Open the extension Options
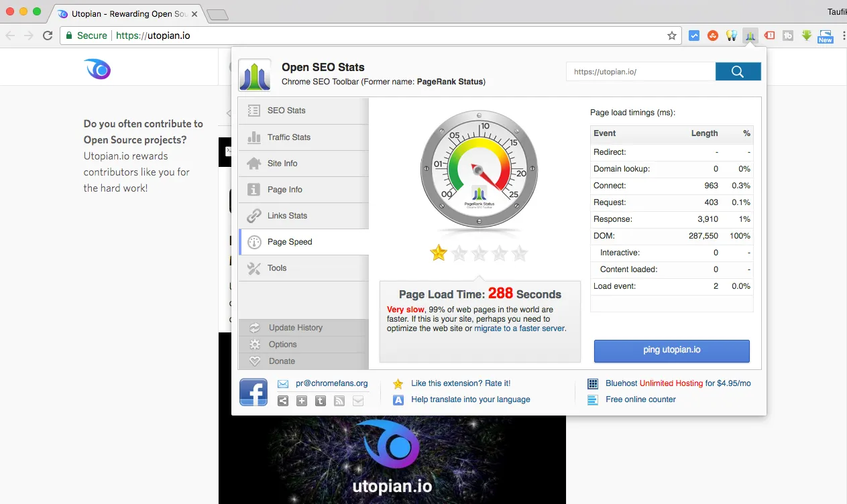This screenshot has height=504, width=847. tap(304, 344)
